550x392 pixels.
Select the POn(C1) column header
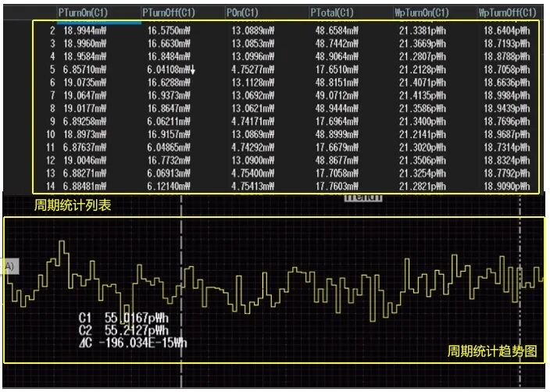pos(242,13)
